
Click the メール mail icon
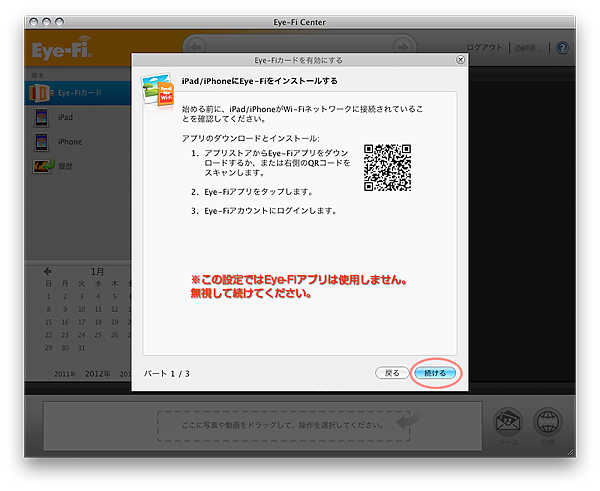(x=508, y=422)
